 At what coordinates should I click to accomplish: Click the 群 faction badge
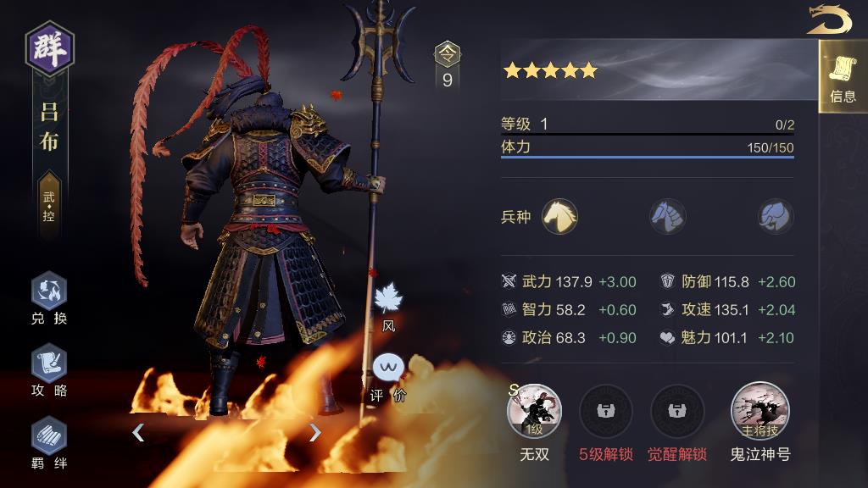tap(50, 48)
